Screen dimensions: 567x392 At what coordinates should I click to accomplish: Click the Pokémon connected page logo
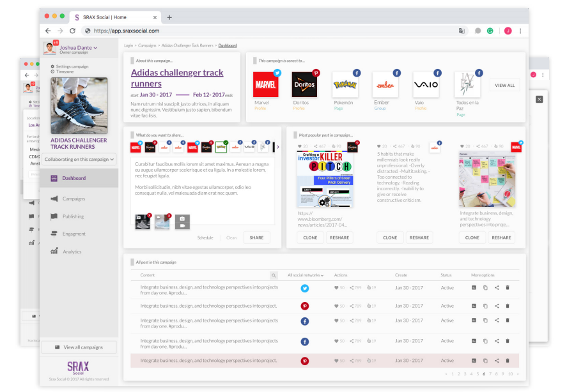point(345,84)
